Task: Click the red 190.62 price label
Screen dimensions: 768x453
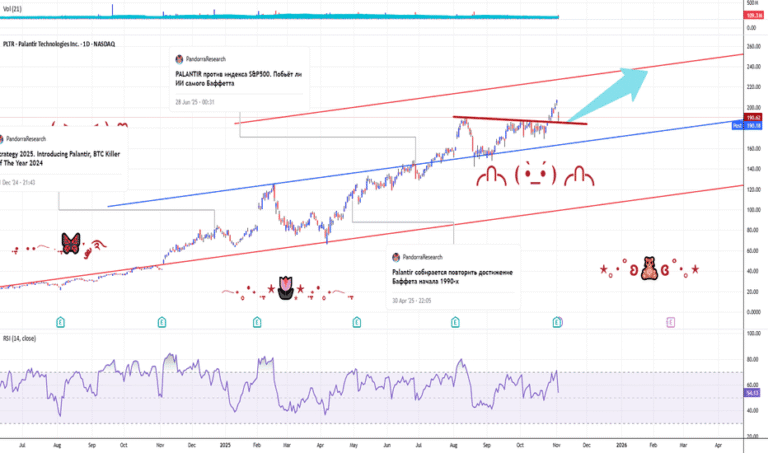Action: click(x=753, y=118)
